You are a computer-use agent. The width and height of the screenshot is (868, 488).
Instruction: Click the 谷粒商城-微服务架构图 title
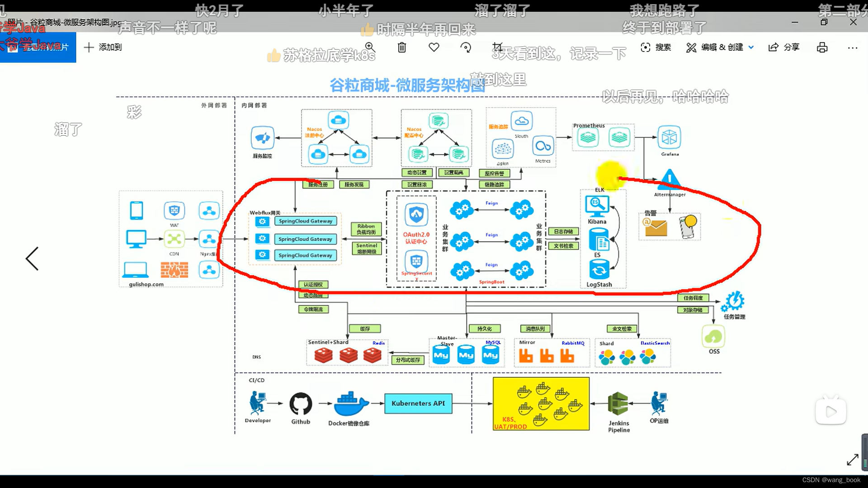(407, 85)
